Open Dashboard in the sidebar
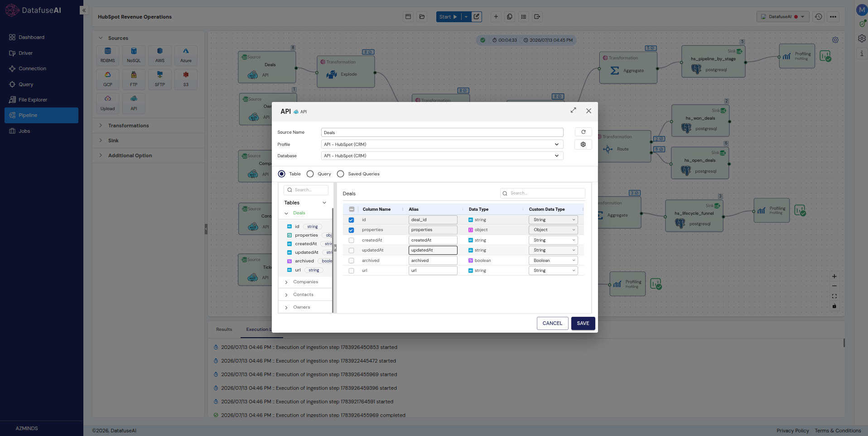 pos(41,37)
